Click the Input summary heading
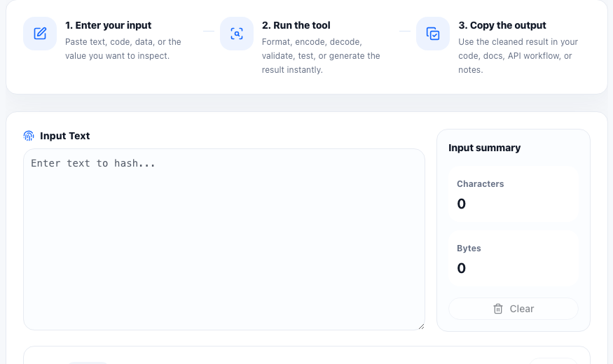The width and height of the screenshot is (613, 364). pos(484,148)
